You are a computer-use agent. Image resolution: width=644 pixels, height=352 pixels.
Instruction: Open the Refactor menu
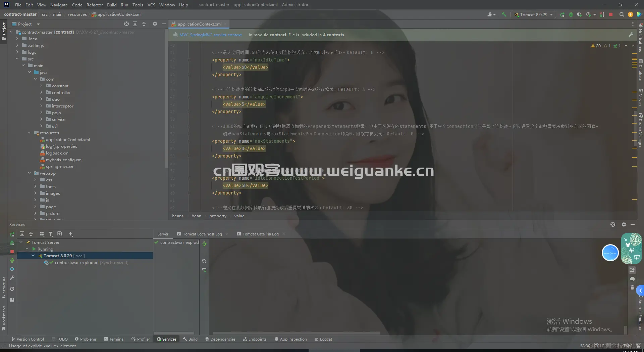coord(94,5)
